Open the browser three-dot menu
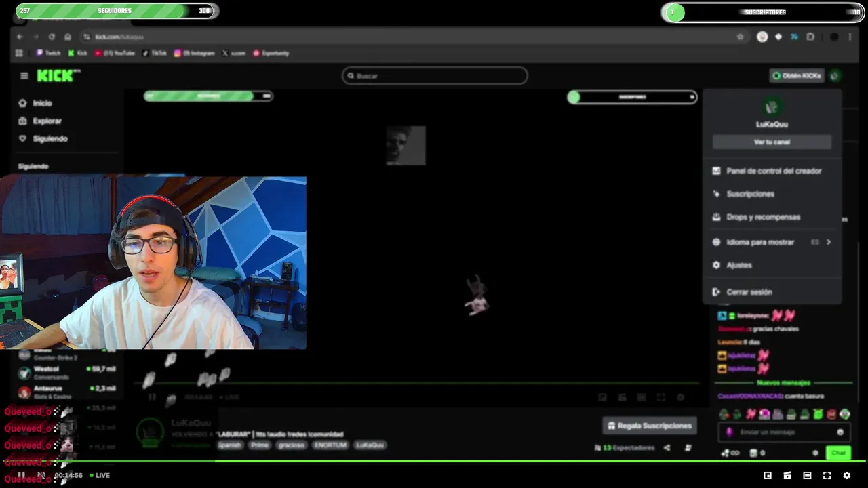 (850, 37)
